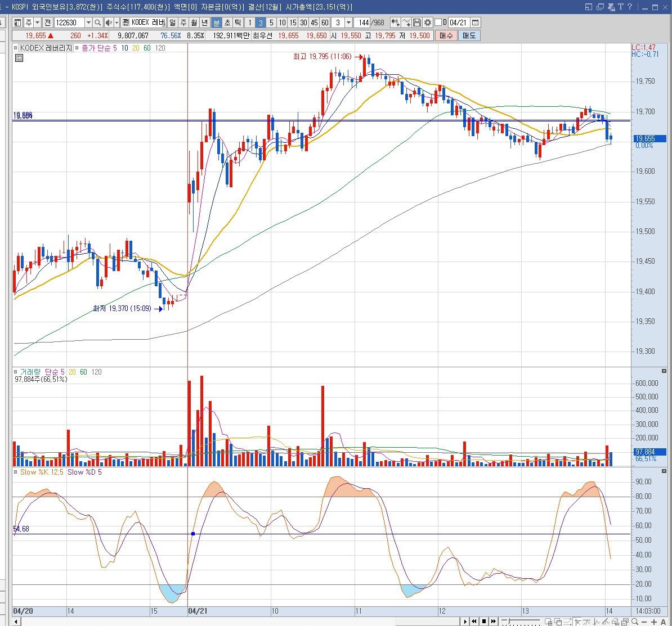Click the crossed-lines chart tool icon
This screenshot has height=626, width=672.
tap(406, 22)
